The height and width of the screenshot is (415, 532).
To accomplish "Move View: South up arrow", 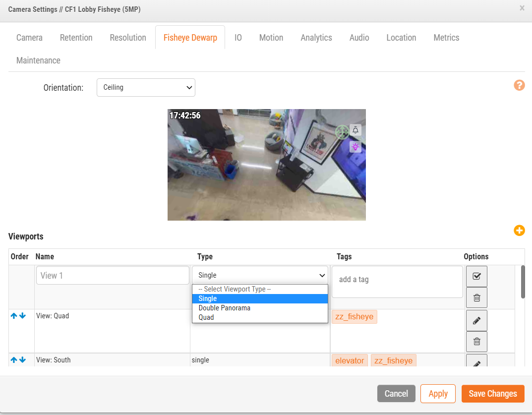I will [14, 360].
